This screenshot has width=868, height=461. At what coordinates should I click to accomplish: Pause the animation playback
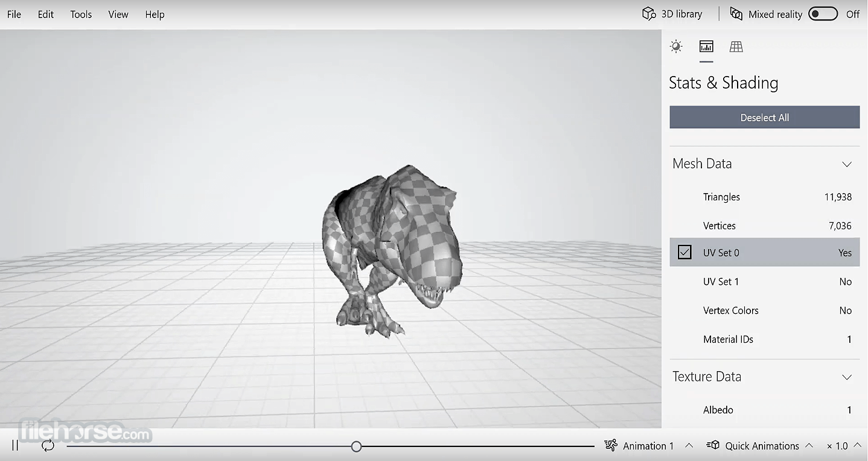[x=16, y=446]
